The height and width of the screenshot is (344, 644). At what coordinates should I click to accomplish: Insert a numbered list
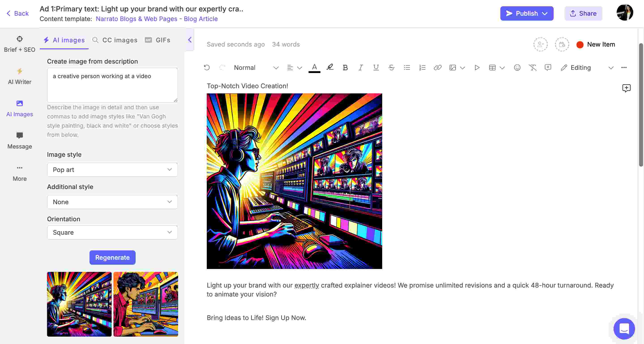click(422, 68)
